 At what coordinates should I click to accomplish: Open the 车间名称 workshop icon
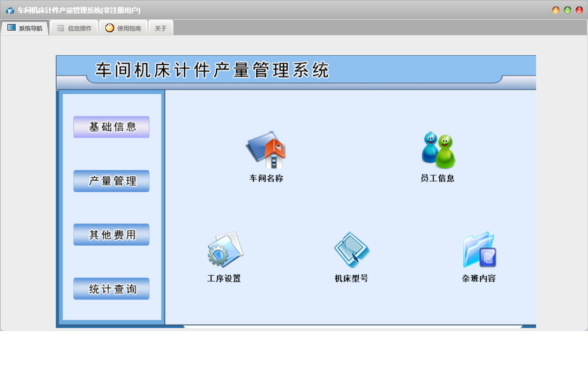[x=266, y=150]
